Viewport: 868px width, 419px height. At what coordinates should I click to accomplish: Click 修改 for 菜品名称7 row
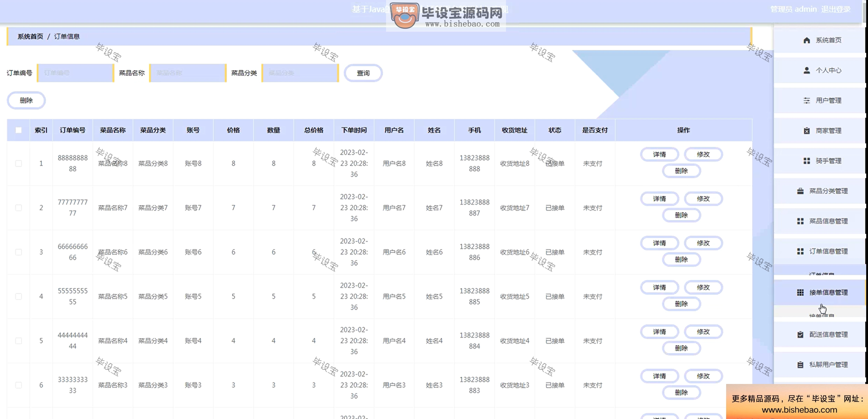[703, 199]
